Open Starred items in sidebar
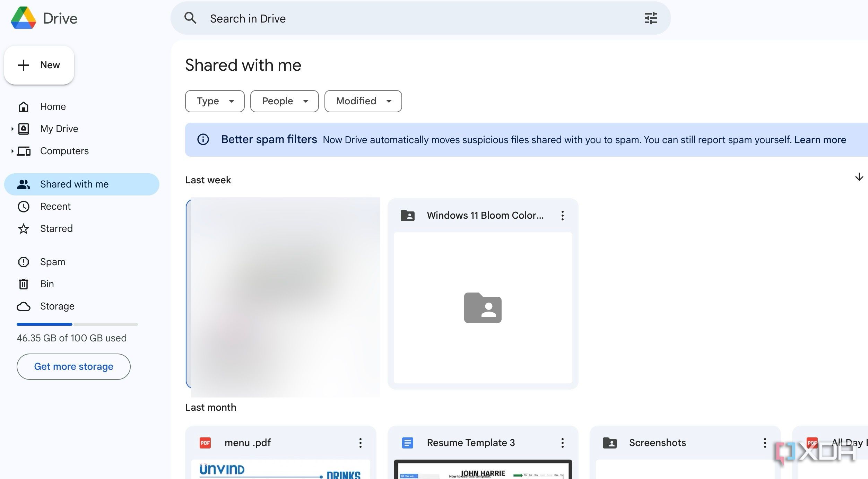This screenshot has width=868, height=479. 82,229
